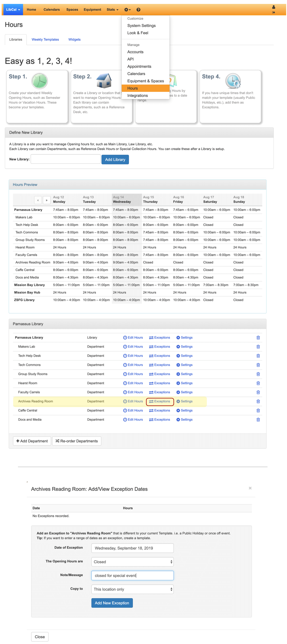Screen dimensions: 287x644
Task: Choose Equipment & Spaces menu entry
Action: click(145, 81)
